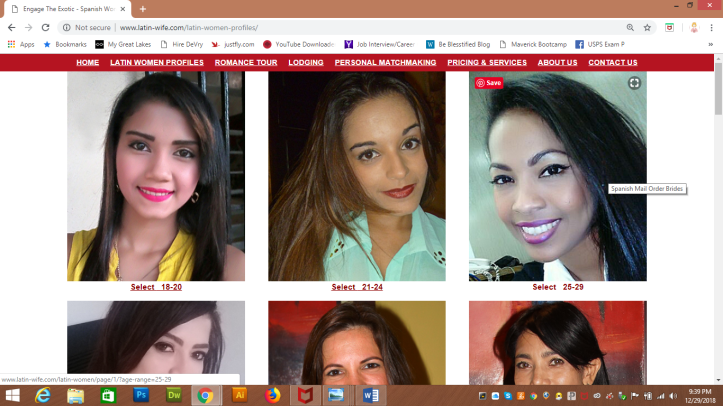Click the page vertical scrollbar thumb
The width and height of the screenshot is (723, 406).
point(718,88)
